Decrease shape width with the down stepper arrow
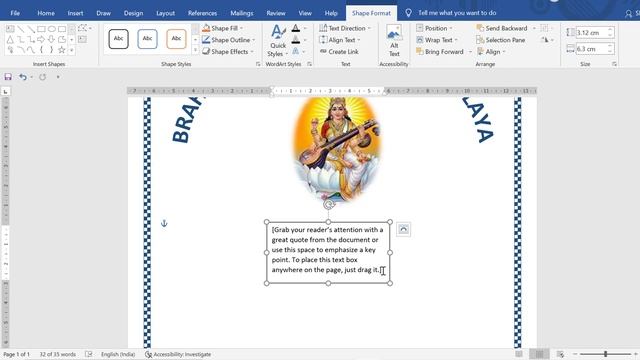The image size is (640, 360). coord(611,52)
